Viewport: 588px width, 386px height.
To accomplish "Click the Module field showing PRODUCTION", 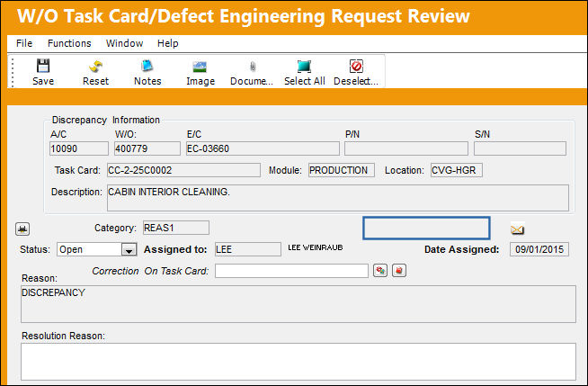I will coord(342,170).
